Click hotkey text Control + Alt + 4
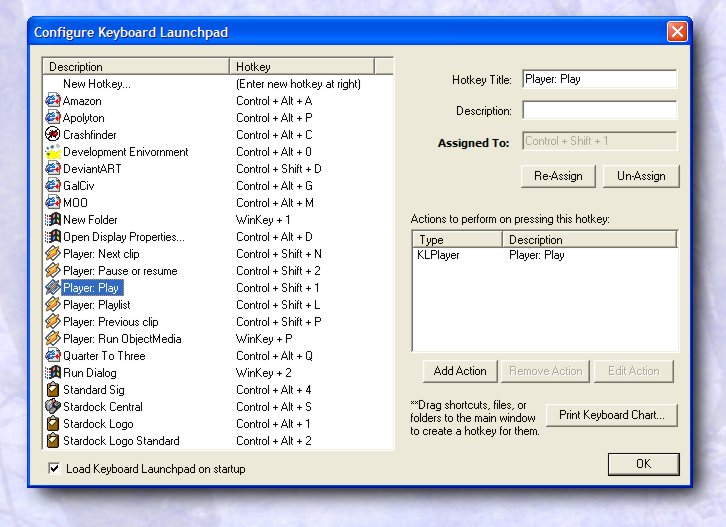The image size is (726, 527). click(x=274, y=389)
